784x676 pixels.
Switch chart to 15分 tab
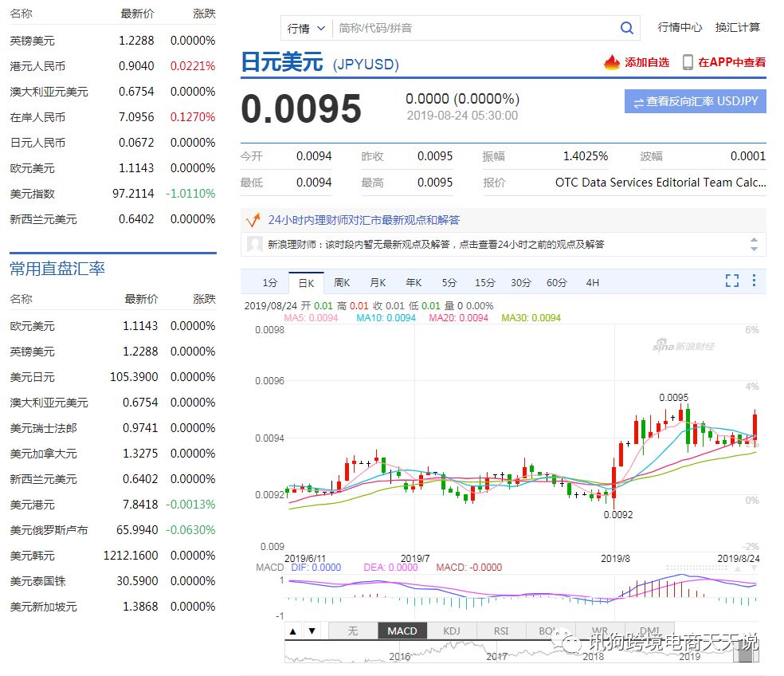click(485, 283)
